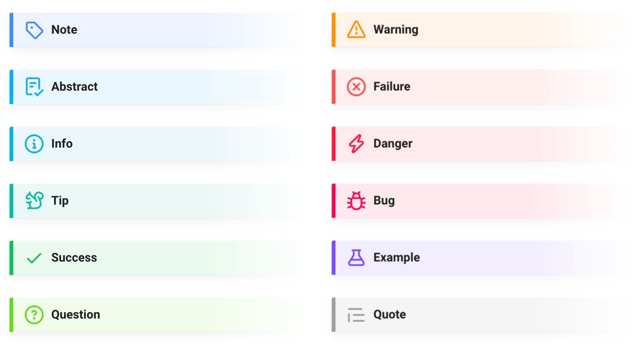
Task: Click the Abstract title text
Action: point(74,87)
